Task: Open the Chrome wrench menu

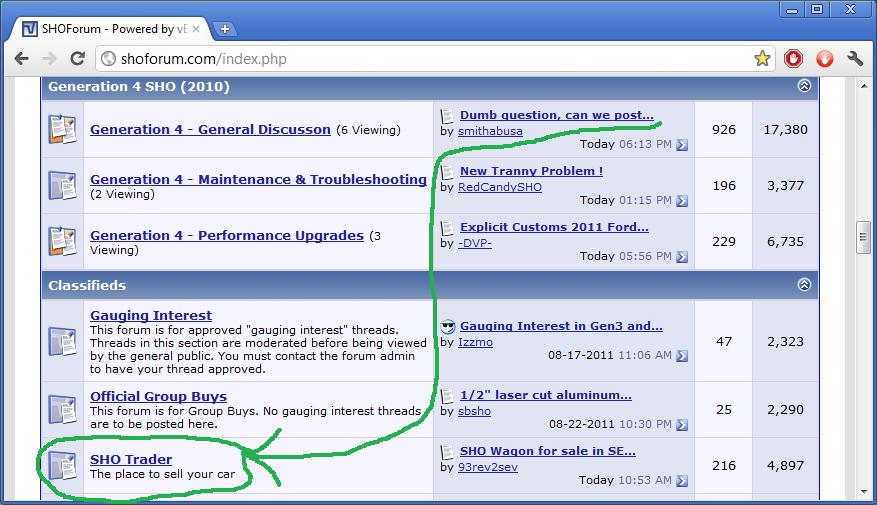Action: [x=855, y=58]
